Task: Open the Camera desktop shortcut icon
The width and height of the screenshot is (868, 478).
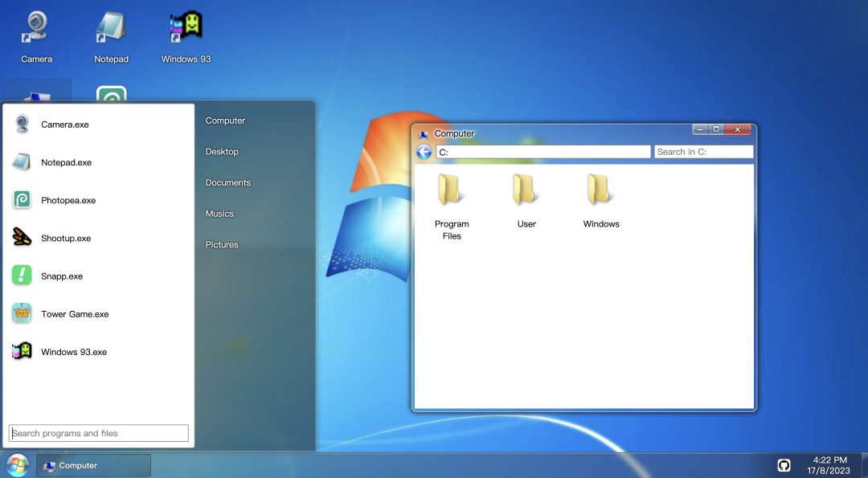Action: (x=36, y=27)
